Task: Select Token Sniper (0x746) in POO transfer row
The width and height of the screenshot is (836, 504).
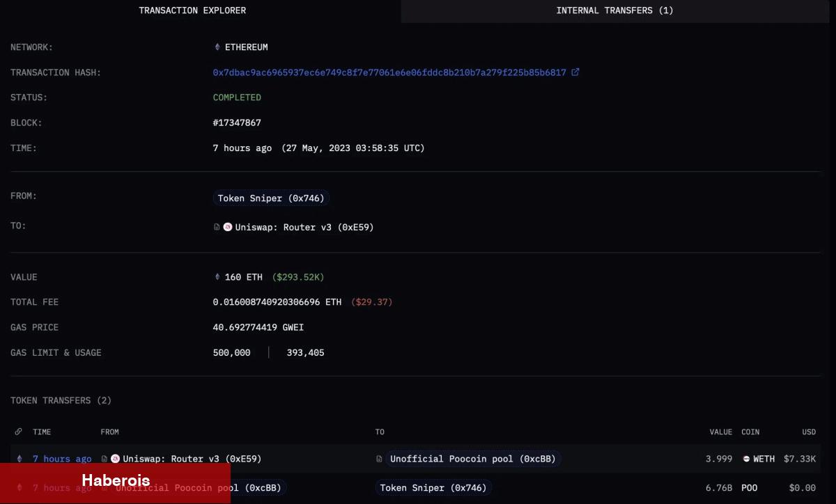Action: [433, 488]
